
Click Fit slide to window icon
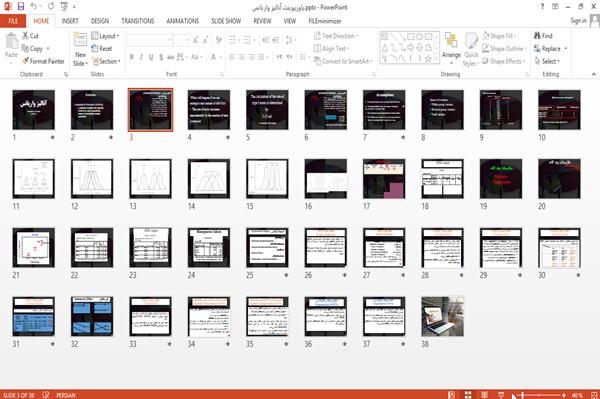(594, 395)
